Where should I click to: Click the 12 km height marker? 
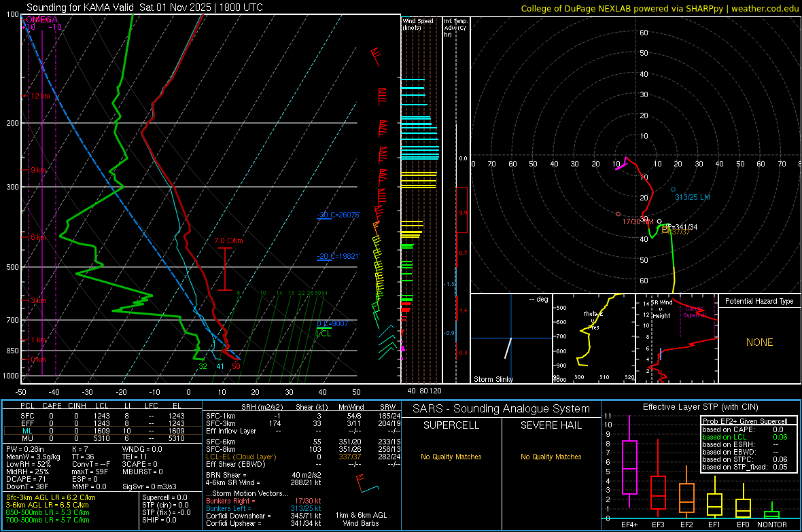pos(40,96)
